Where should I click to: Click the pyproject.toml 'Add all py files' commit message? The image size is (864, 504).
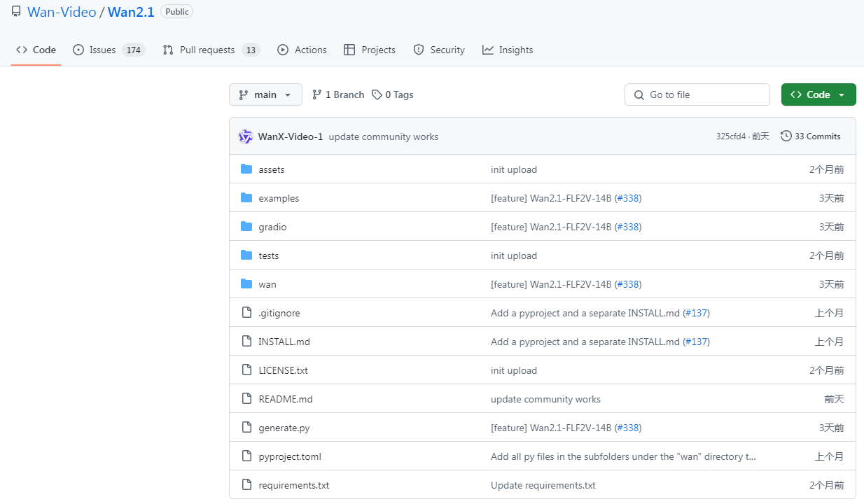[624, 456]
